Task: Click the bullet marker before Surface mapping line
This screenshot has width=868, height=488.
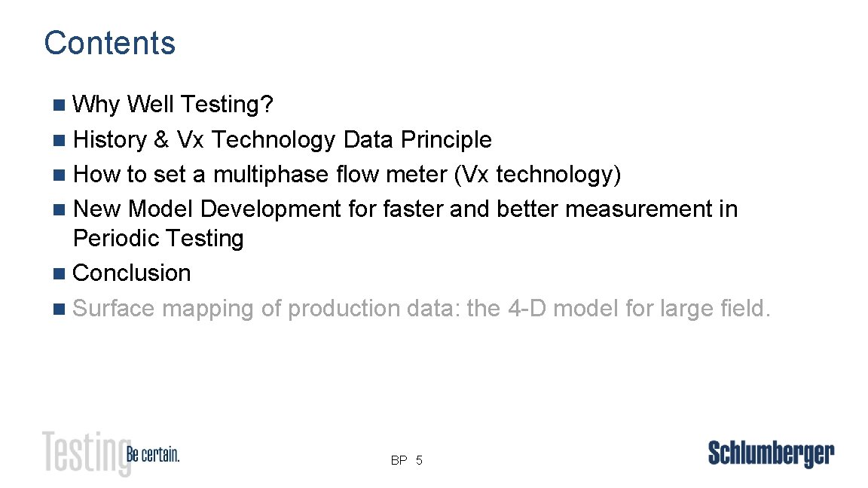Action: pos(60,309)
